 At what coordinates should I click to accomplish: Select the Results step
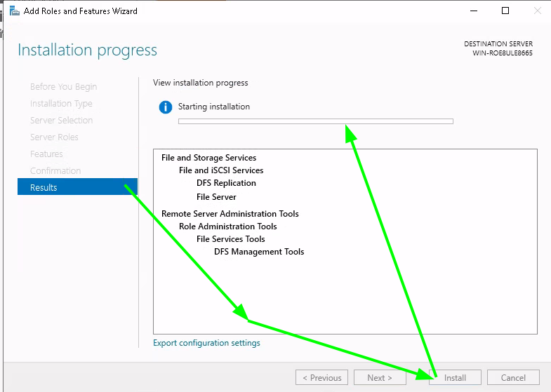point(77,187)
